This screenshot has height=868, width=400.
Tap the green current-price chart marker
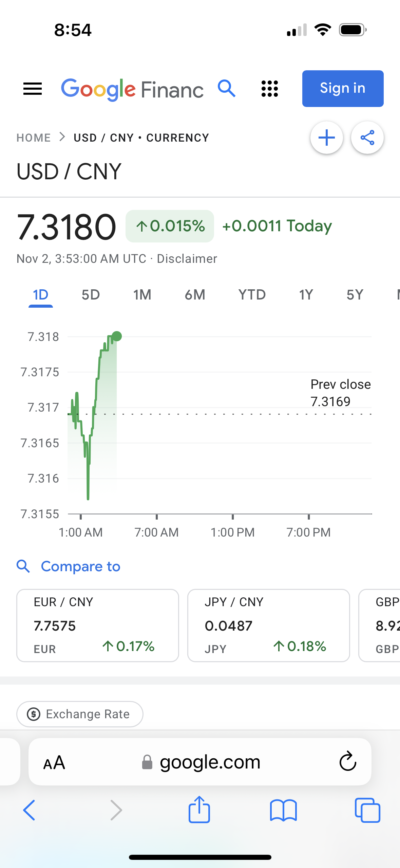(117, 336)
